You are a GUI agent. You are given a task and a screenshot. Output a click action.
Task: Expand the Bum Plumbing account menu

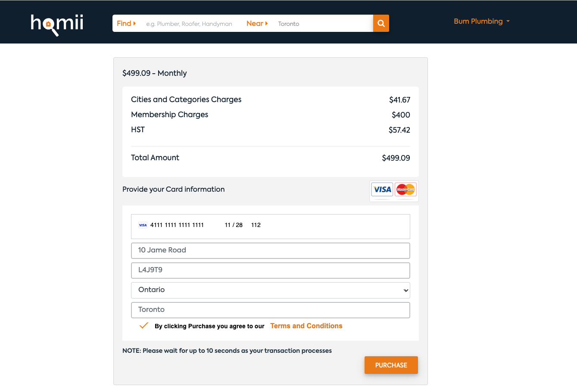tap(482, 21)
